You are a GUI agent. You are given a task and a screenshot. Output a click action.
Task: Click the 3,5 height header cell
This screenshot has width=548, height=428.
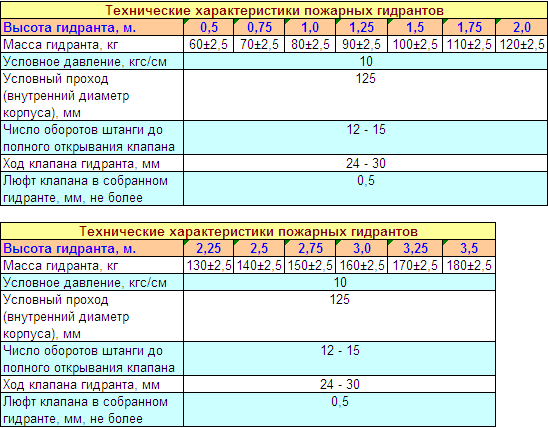click(469, 248)
